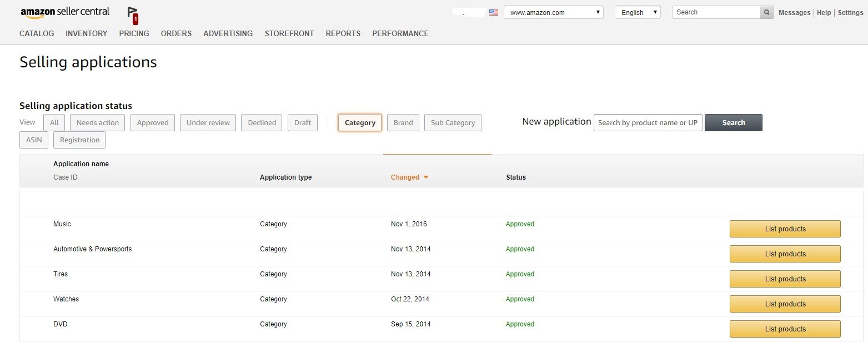Click List products for Automotive & Powersports
Screen dimensions: 868x347
785,254
